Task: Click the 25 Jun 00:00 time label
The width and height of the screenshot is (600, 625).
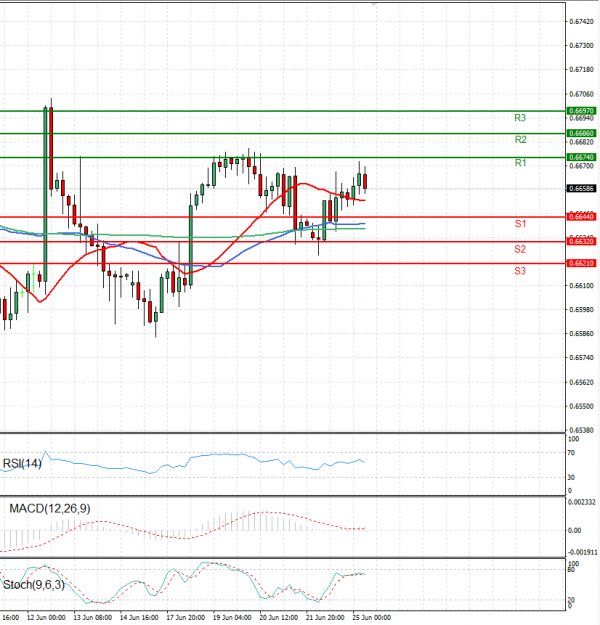Action: click(x=372, y=617)
